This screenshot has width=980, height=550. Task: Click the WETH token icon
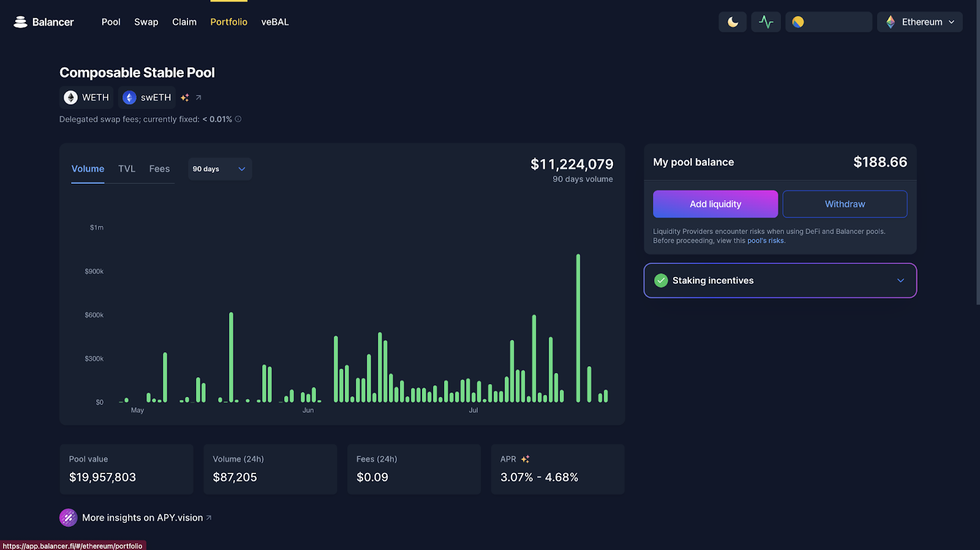click(x=71, y=97)
